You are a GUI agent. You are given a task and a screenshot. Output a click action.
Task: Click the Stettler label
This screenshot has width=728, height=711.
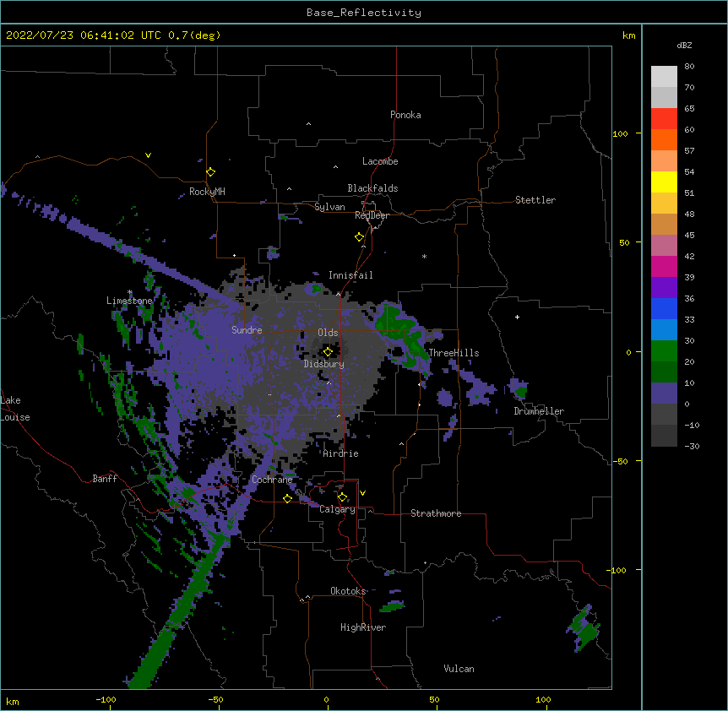click(535, 200)
